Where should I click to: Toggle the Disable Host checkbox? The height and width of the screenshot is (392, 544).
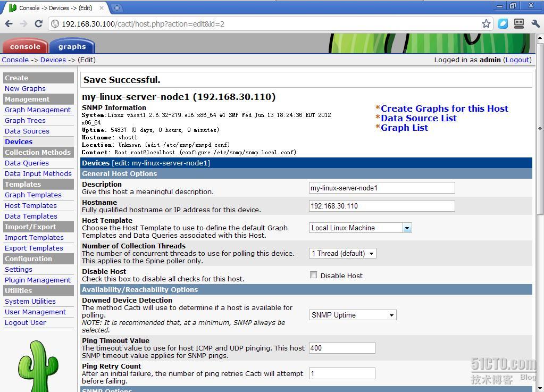click(x=313, y=275)
